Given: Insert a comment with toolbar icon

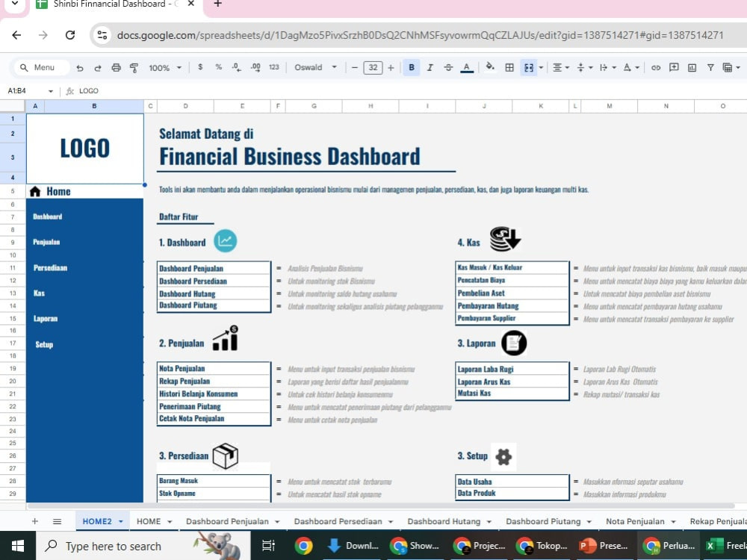Looking at the screenshot, I should point(674,67).
